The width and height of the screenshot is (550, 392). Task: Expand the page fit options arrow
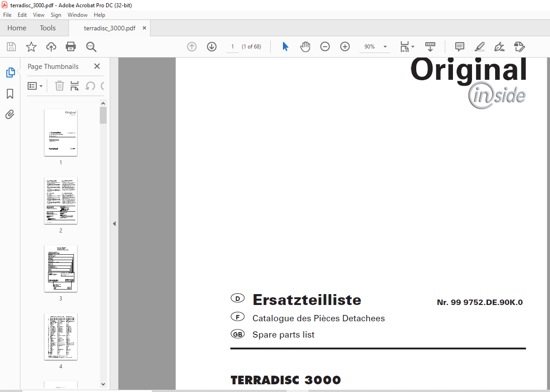pyautogui.click(x=413, y=47)
